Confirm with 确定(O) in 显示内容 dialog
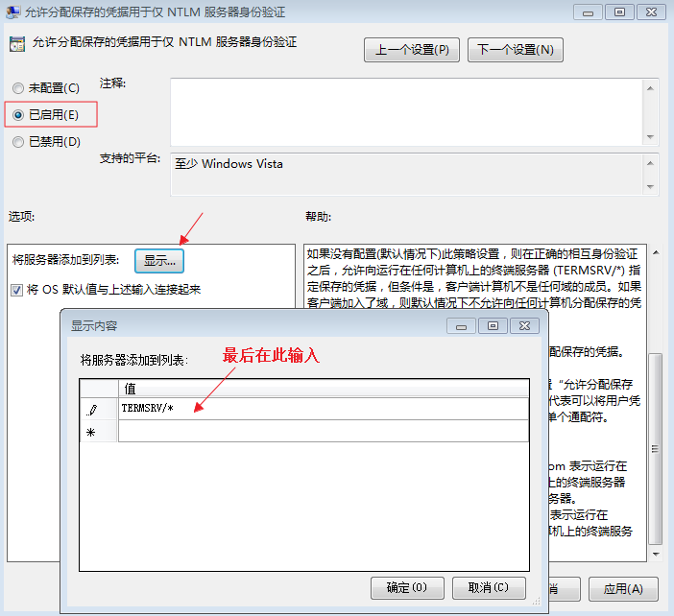The image size is (674, 616). pyautogui.click(x=406, y=587)
